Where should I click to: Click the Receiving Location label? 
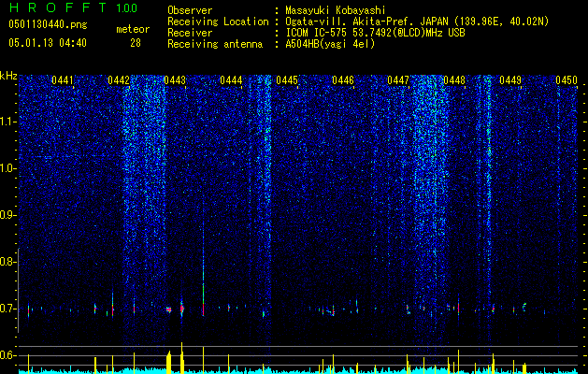(218, 22)
